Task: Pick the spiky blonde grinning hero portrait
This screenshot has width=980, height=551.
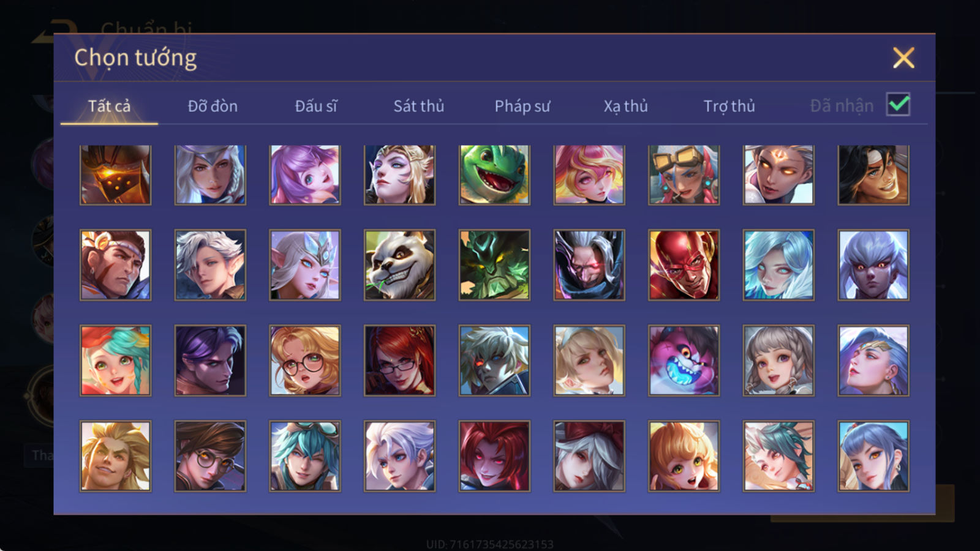Action: click(x=115, y=455)
